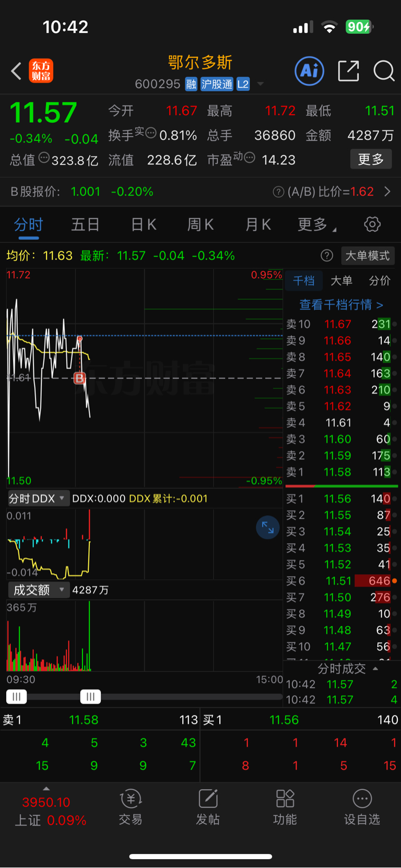Tap the DDX indicator chart area
Image resolution: width=401 pixels, height=868 pixels.
[x=144, y=544]
